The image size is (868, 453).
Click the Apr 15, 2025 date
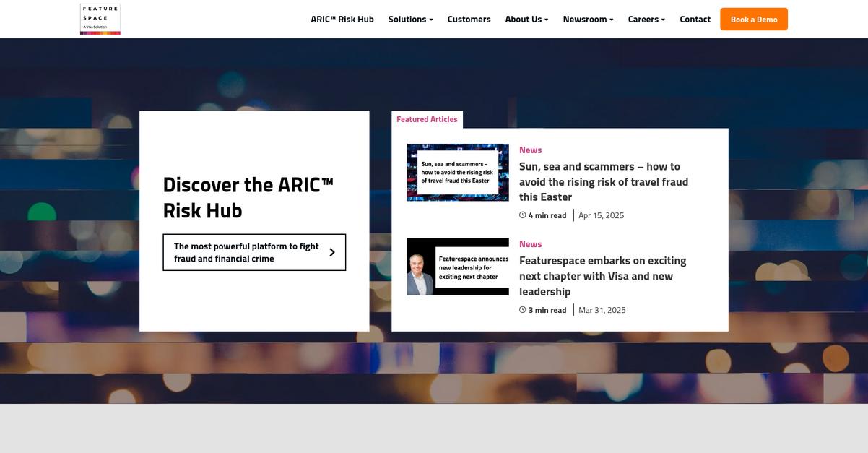pos(601,215)
